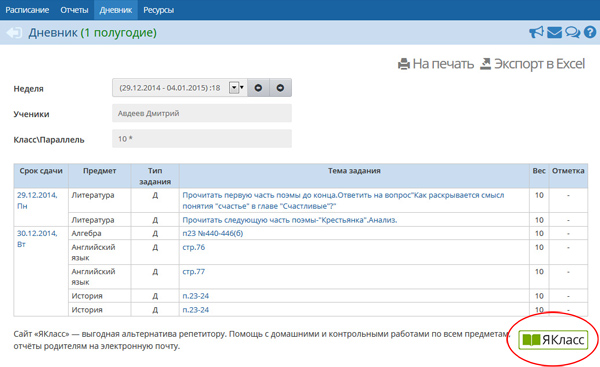The height and width of the screenshot is (367, 600).
Task: Go to previous week arrow button
Action: 258,88
